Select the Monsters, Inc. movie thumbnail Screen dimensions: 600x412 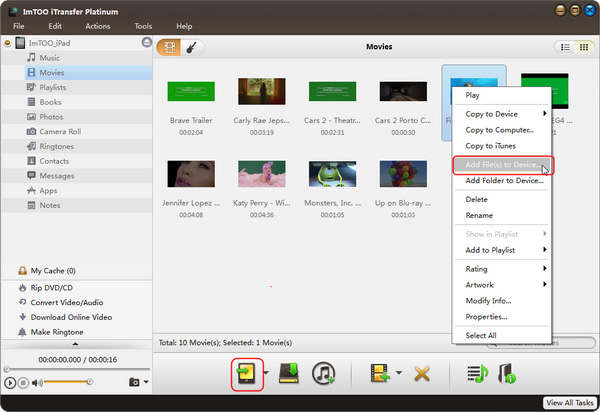(333, 174)
